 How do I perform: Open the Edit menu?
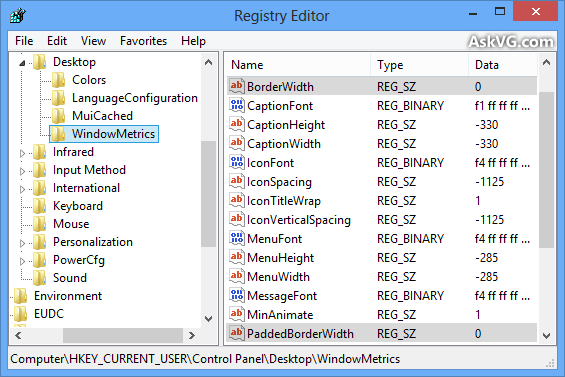point(57,41)
